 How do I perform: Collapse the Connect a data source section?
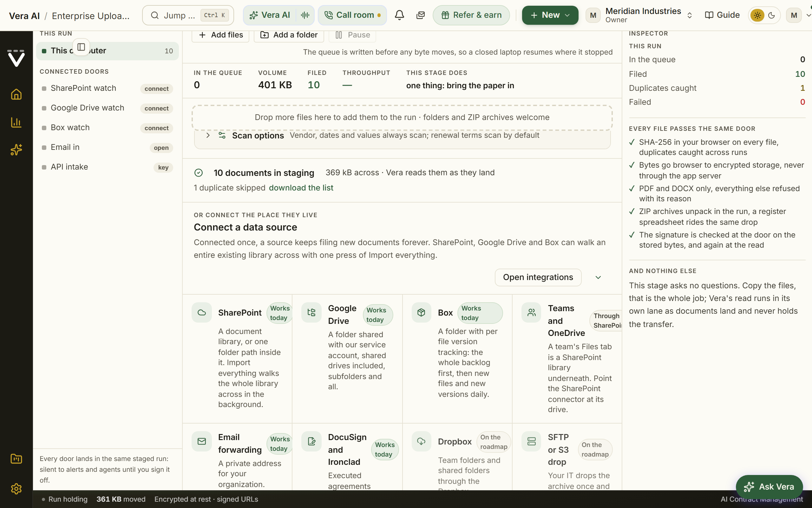pyautogui.click(x=598, y=277)
